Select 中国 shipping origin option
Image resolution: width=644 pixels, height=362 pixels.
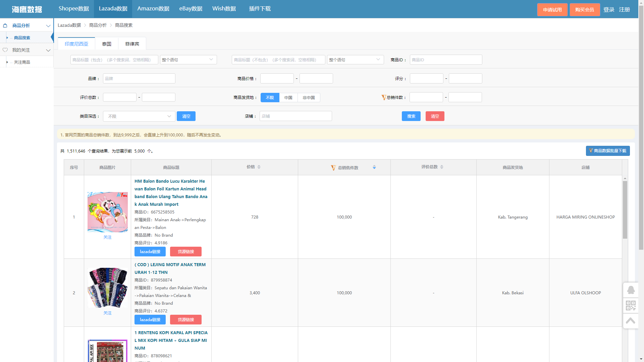pyautogui.click(x=288, y=98)
